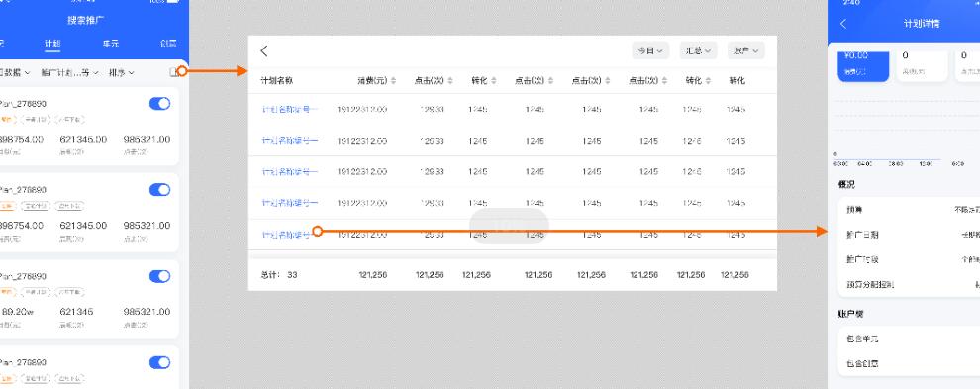Viewport: 980px width, 389px height.
Task: Switch to the 创意 tab
Action: (168, 44)
